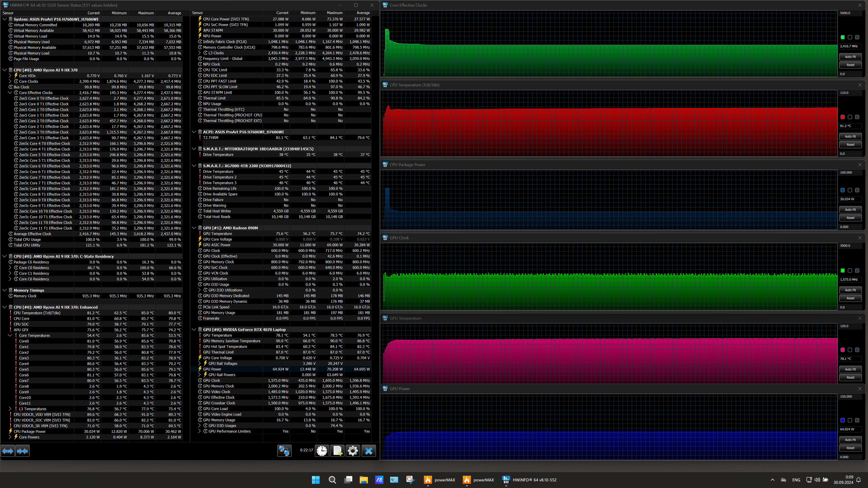Image resolution: width=868 pixels, height=488 pixels.
Task: Click the red color swatch in the CPU Temperature graph
Action: coord(842,117)
